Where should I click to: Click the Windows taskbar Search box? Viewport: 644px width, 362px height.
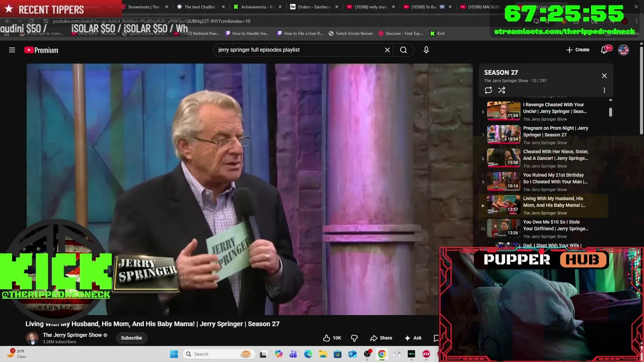tap(217, 354)
